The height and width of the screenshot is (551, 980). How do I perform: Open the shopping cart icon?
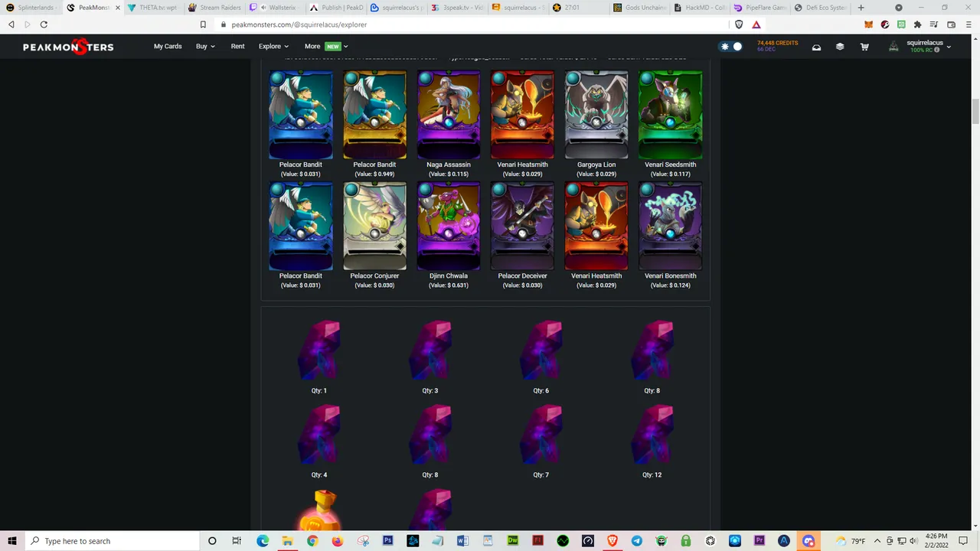tap(864, 47)
